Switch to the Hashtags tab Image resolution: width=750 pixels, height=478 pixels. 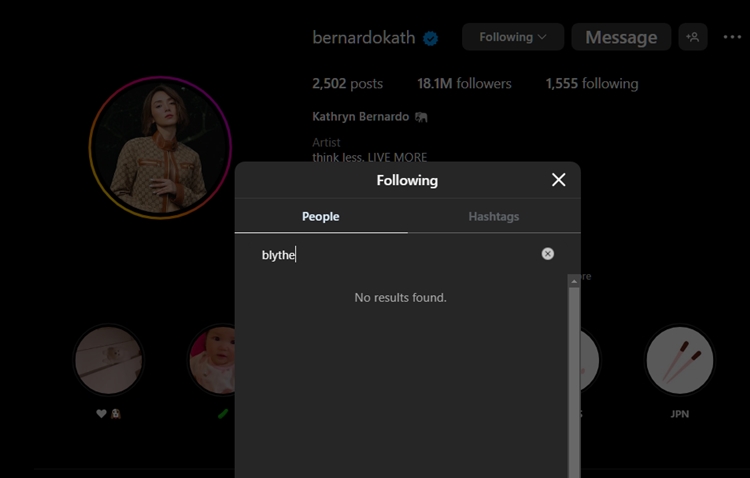(494, 216)
